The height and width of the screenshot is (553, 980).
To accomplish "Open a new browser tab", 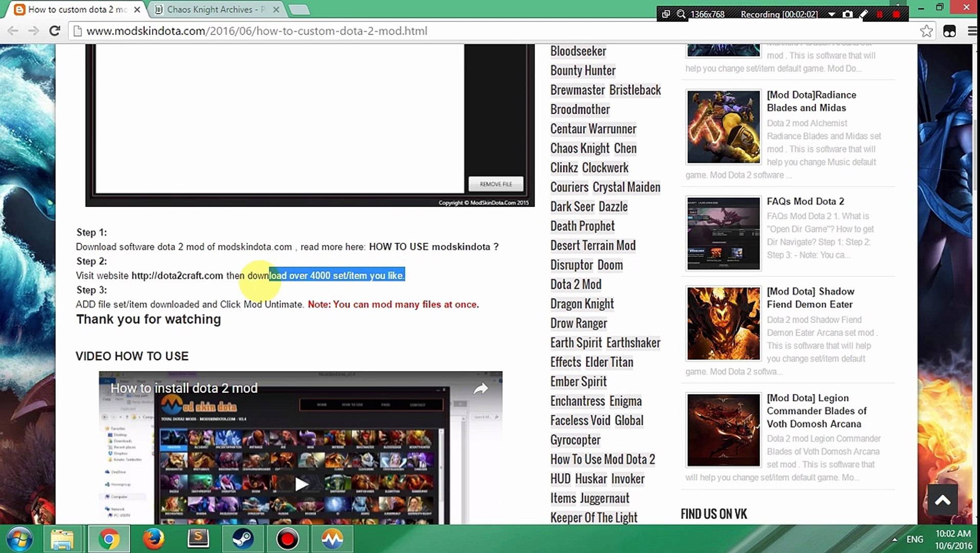I will tap(299, 10).
